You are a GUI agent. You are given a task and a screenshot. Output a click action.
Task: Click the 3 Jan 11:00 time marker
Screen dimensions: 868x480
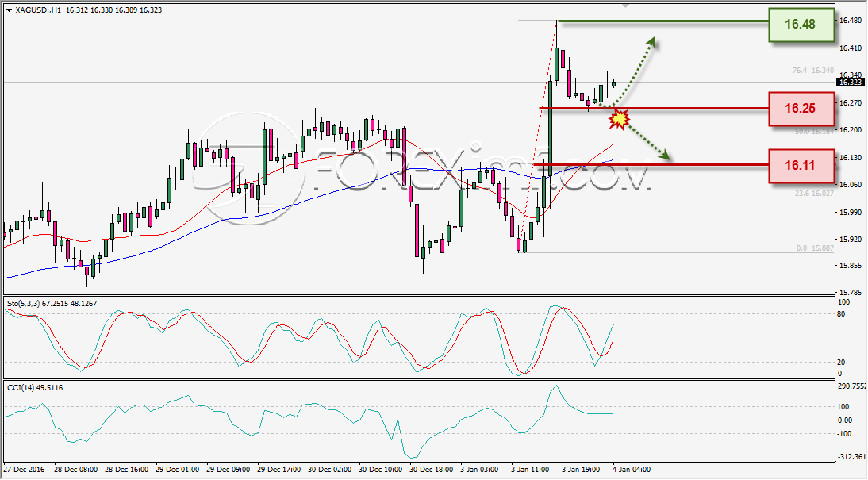530,470
